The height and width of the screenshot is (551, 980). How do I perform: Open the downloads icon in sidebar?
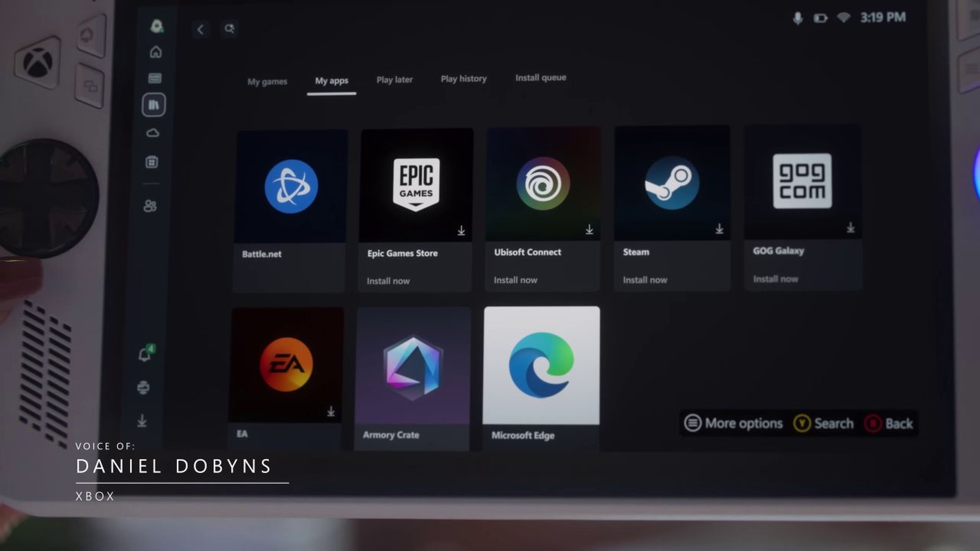142,421
